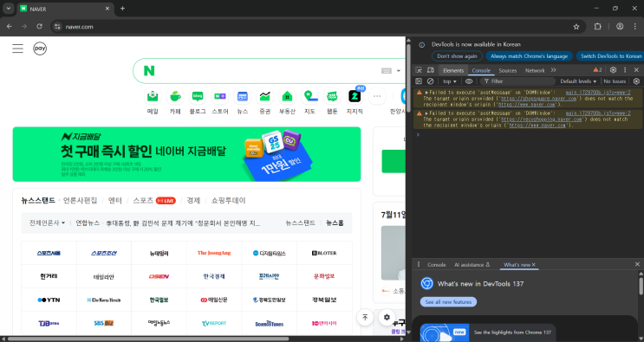Viewport: 644px width, 342px height.
Task: Click the Don't show again button
Action: (457, 56)
